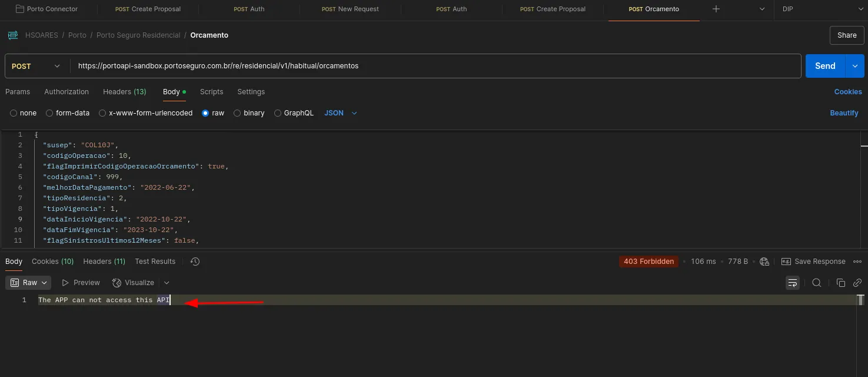Open the Raw response format dropdown
The width and height of the screenshot is (868, 377).
pos(28,283)
